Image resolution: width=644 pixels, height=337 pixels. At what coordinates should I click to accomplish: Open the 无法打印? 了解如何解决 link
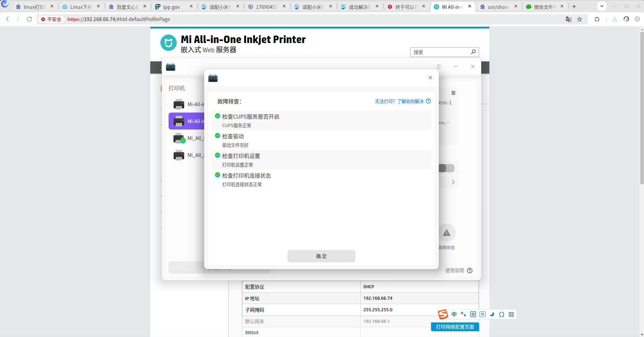pyautogui.click(x=399, y=101)
